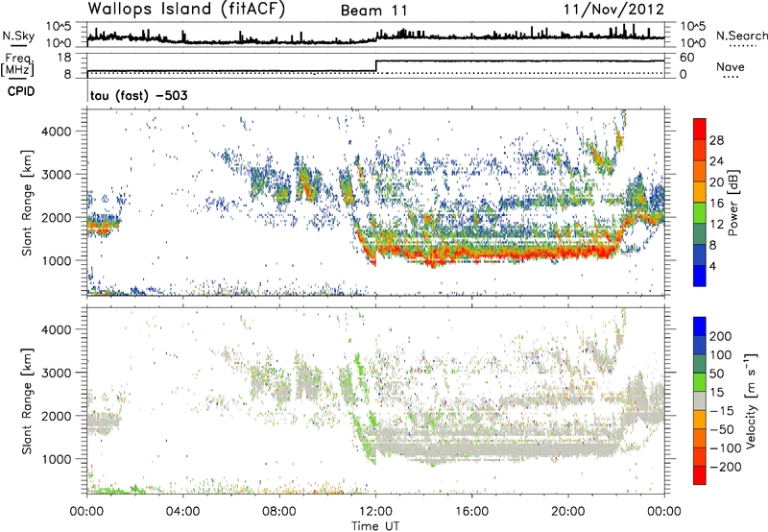Click the "CPID" label
This screenshot has width=768, height=532.
point(21,91)
